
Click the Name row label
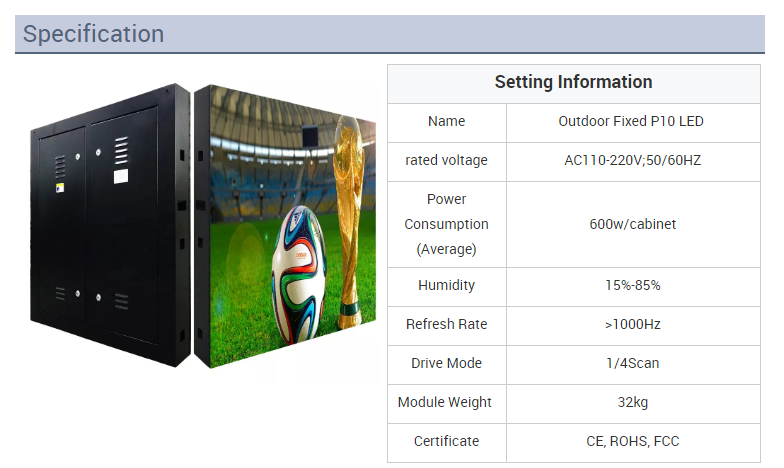tap(446, 121)
